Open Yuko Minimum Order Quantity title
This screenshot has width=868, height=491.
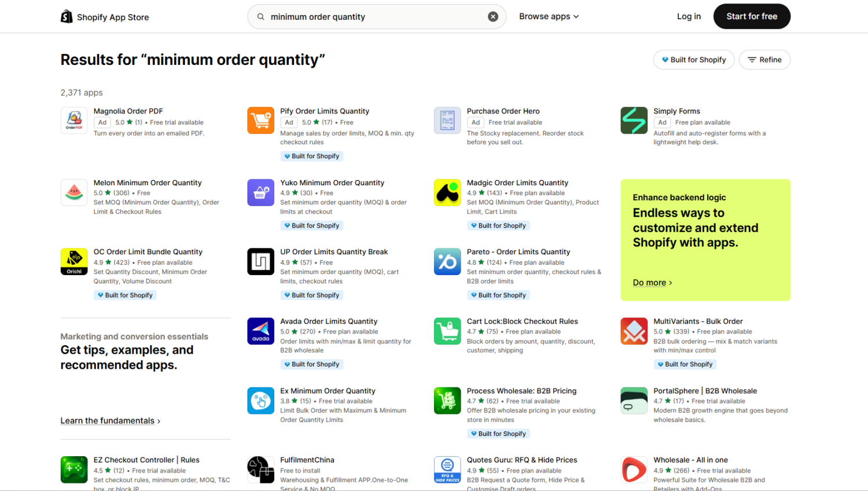pyautogui.click(x=332, y=182)
